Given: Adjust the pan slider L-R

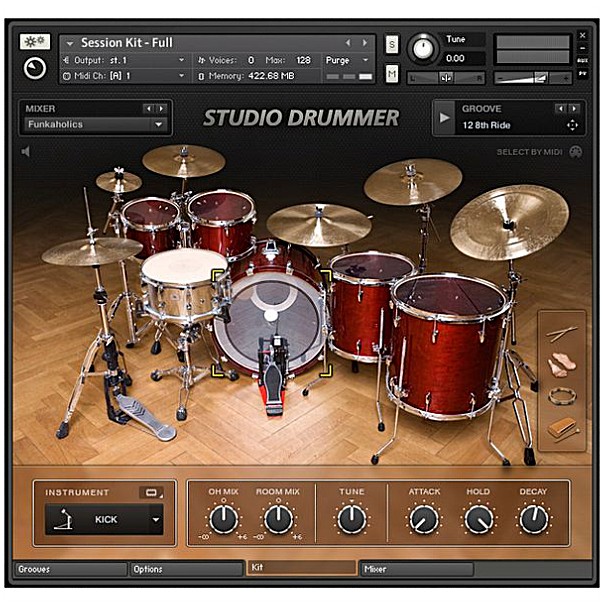Looking at the screenshot, I should [446, 78].
